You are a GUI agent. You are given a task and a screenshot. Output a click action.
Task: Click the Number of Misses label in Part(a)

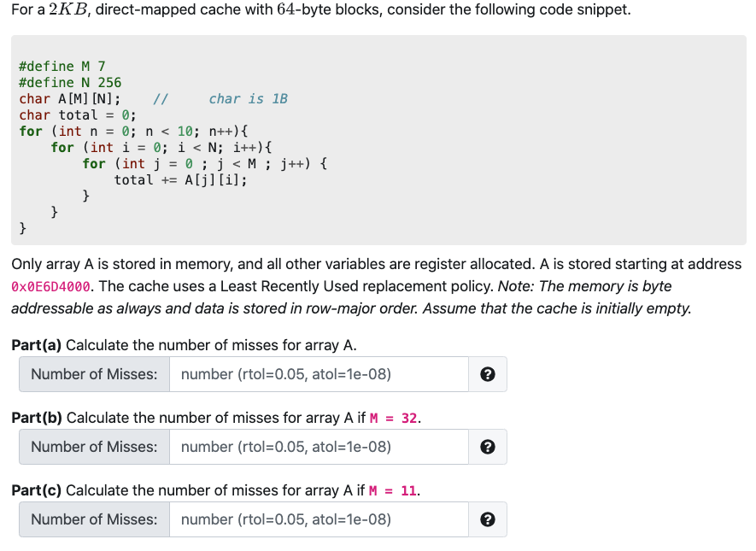click(94, 374)
